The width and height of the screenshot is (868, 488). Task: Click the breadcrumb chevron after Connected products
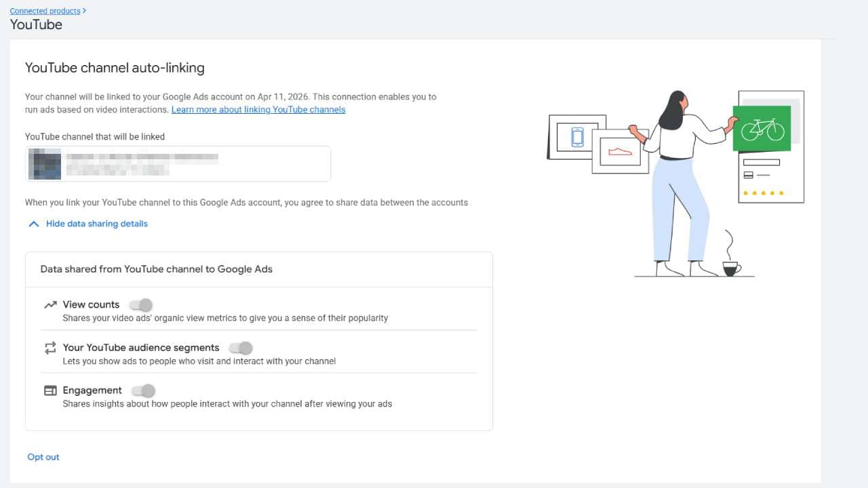click(x=84, y=11)
